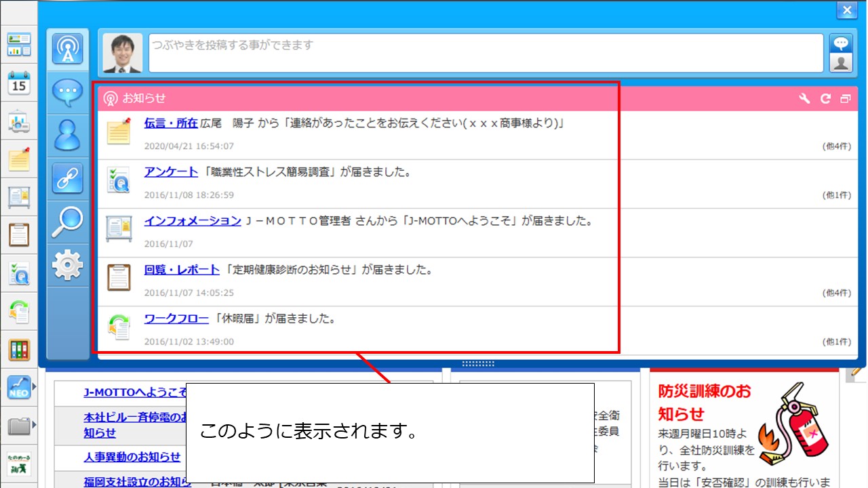Open the cabinet binders icon in left bar

[19, 350]
